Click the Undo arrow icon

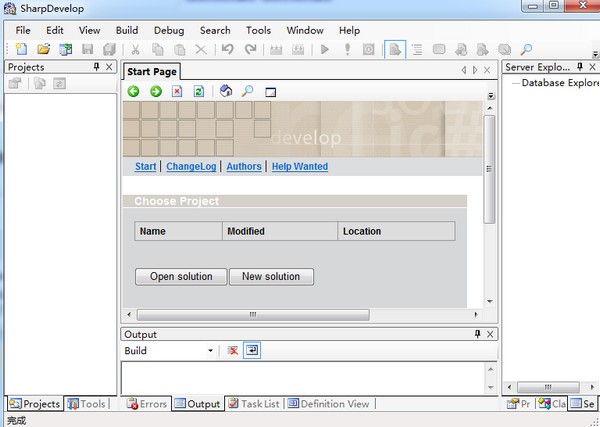(228, 49)
